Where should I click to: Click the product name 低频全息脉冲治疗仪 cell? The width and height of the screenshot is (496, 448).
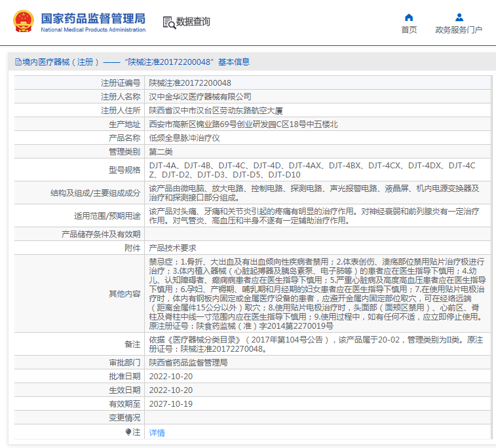pyautogui.click(x=185, y=138)
